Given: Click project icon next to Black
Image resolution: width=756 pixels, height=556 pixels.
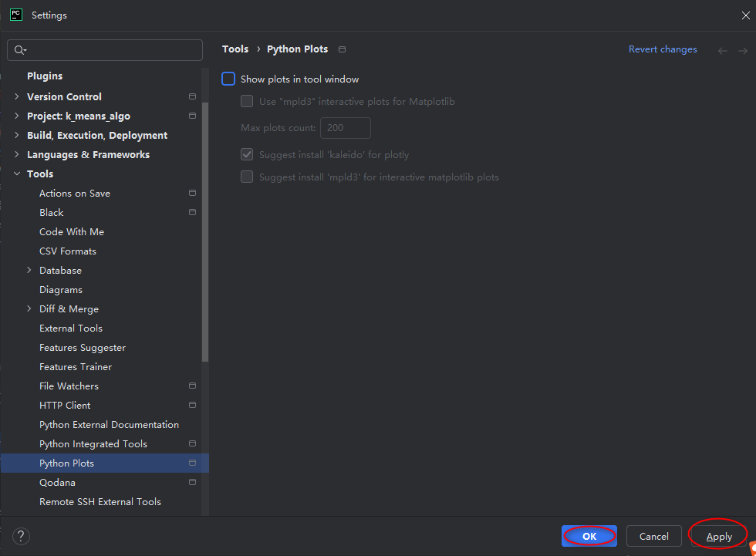Looking at the screenshot, I should pos(192,212).
